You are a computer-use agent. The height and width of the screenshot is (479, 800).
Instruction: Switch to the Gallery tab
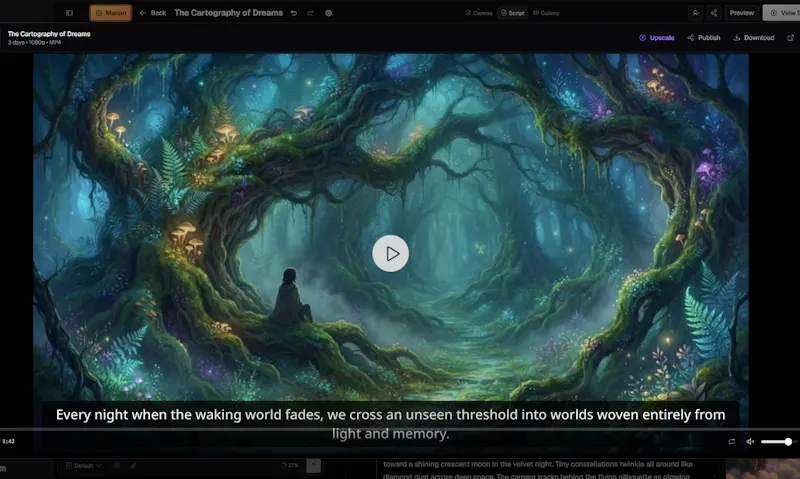click(546, 13)
